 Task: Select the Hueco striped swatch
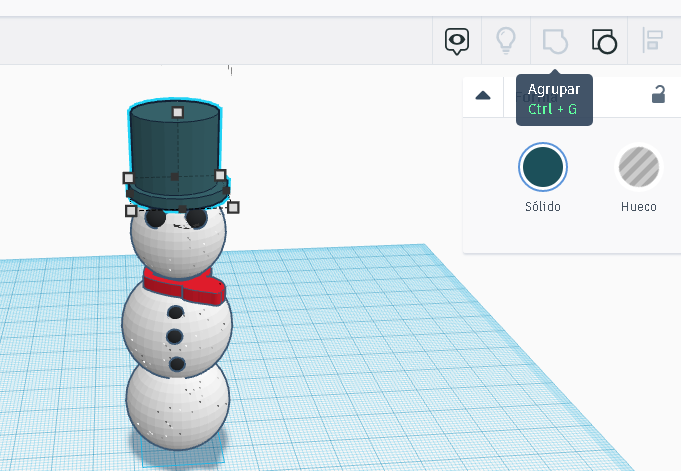coord(638,167)
